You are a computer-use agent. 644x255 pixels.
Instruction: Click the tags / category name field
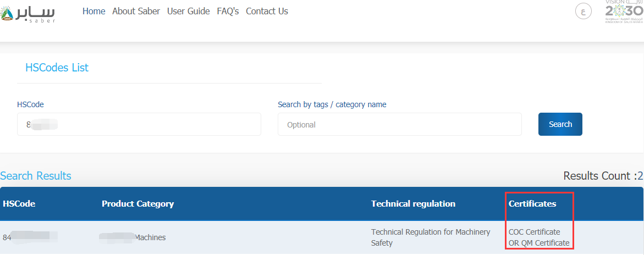pyautogui.click(x=400, y=124)
